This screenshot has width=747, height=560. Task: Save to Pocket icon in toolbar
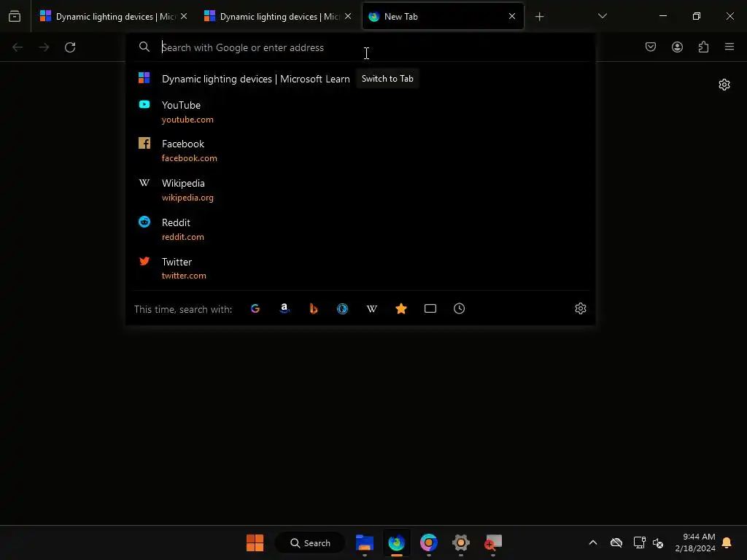(650, 47)
